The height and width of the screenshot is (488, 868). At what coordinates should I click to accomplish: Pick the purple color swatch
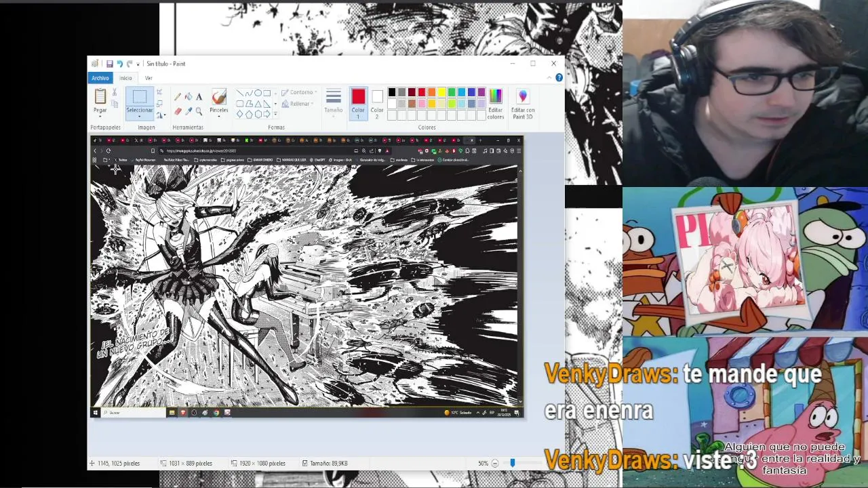tap(481, 92)
